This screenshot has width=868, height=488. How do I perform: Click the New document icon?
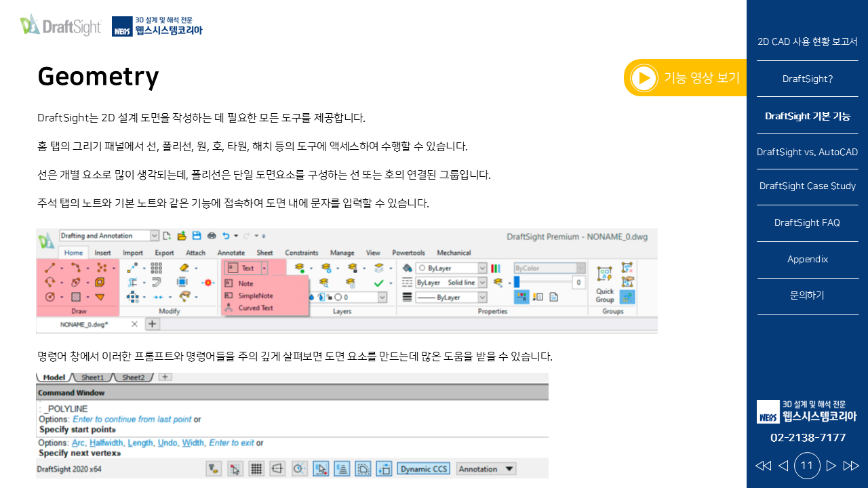click(x=167, y=236)
